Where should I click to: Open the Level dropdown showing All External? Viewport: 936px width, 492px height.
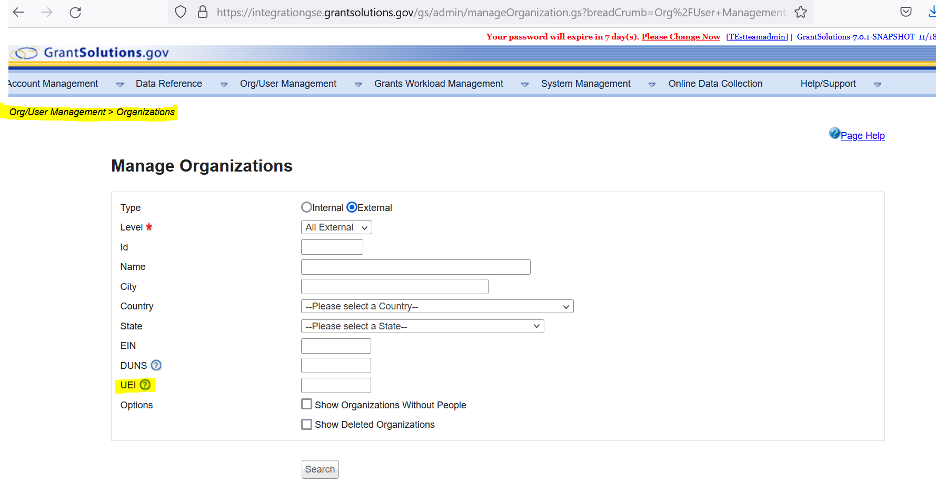pos(336,227)
